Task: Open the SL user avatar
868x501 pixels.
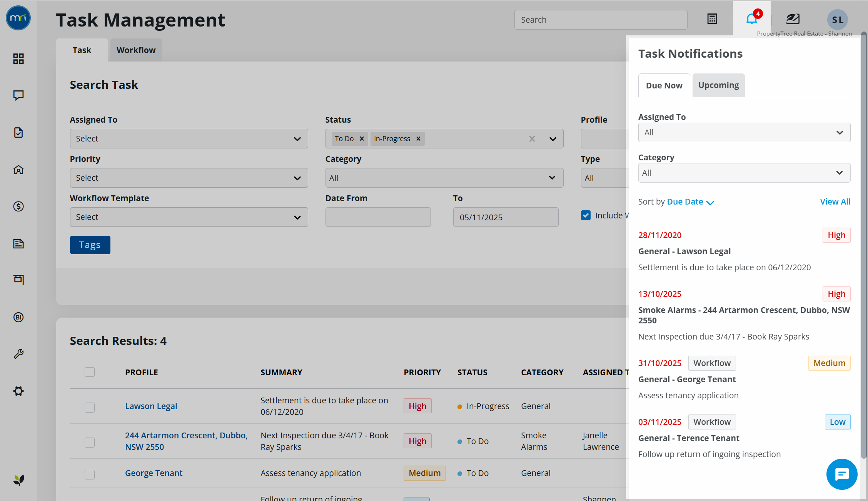Action: tap(838, 20)
